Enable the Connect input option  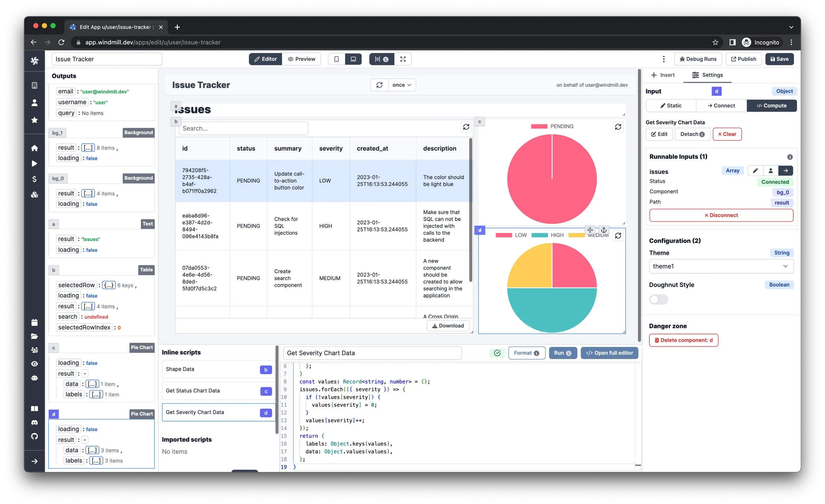722,106
